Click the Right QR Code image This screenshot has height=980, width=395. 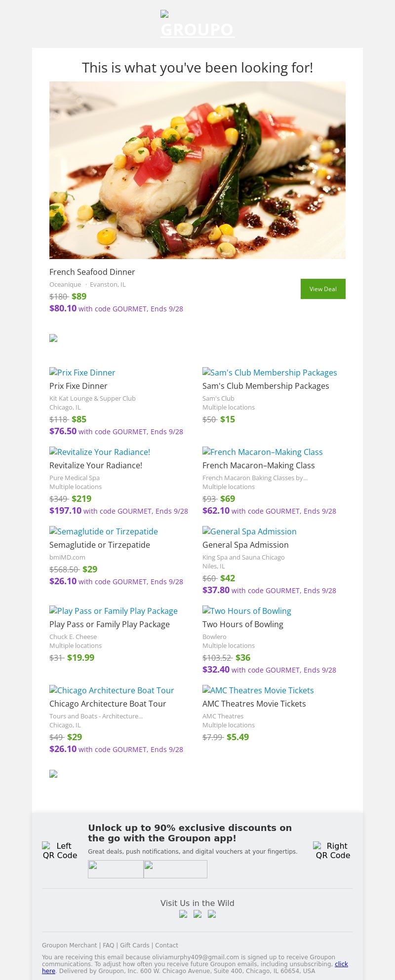pos(333,850)
